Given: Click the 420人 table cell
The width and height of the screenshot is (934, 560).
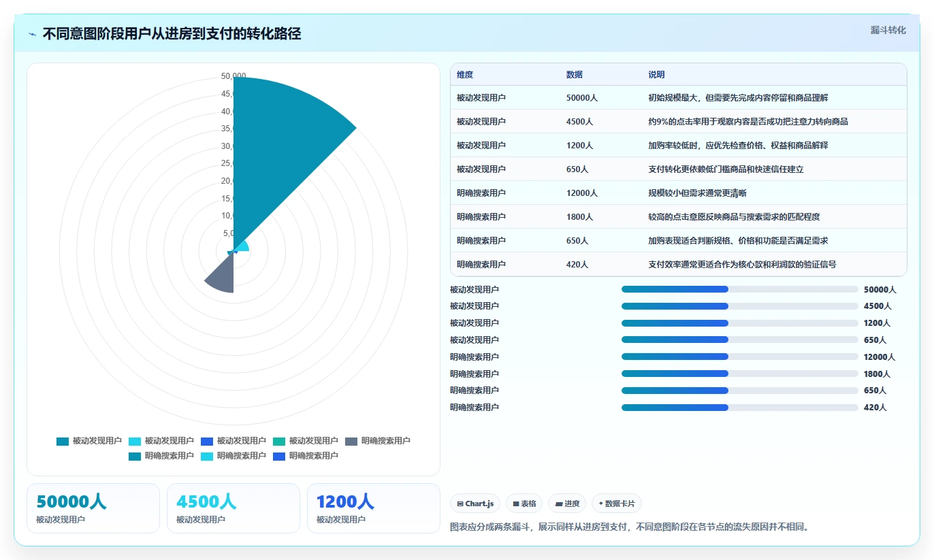Looking at the screenshot, I should click(577, 265).
